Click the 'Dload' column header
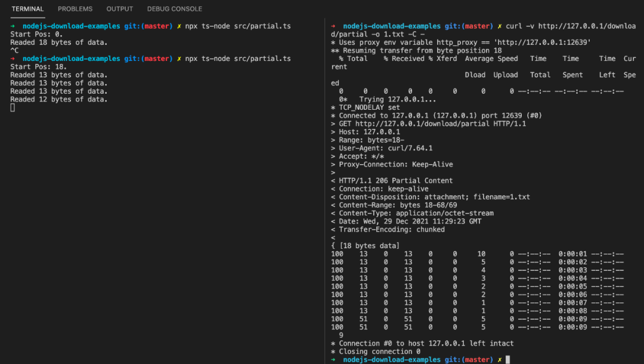Image resolution: width=644 pixels, height=364 pixels. click(x=475, y=75)
